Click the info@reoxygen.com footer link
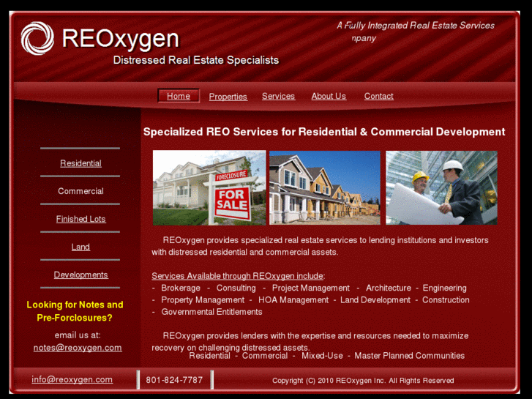This screenshot has height=399, width=532. [72, 380]
